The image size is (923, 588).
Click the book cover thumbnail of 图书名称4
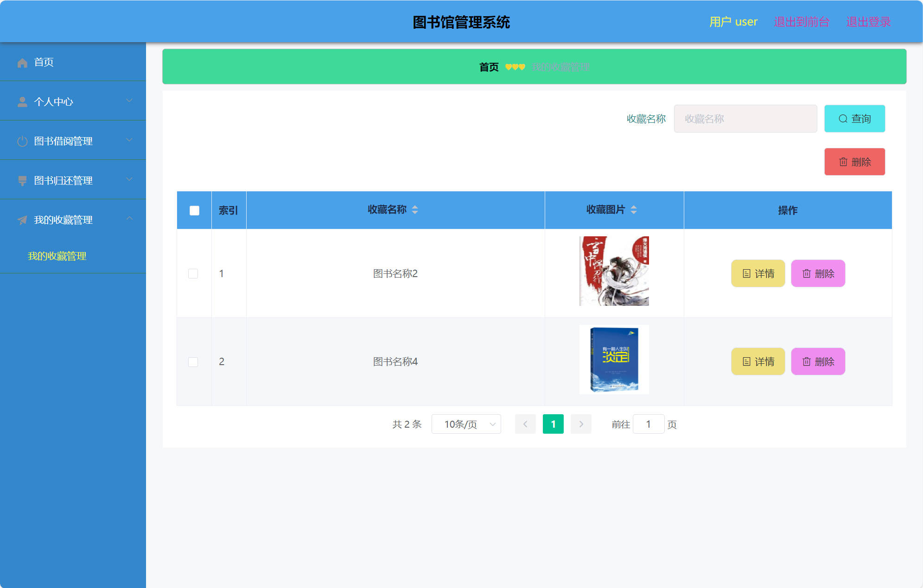[x=614, y=359]
